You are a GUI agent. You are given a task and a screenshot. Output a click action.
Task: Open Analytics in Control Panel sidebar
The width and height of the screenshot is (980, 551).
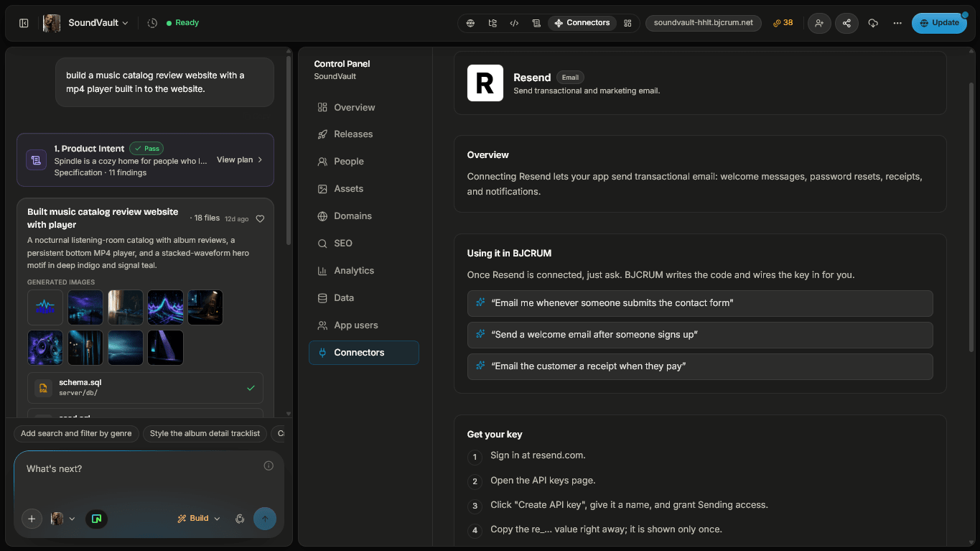(363, 271)
